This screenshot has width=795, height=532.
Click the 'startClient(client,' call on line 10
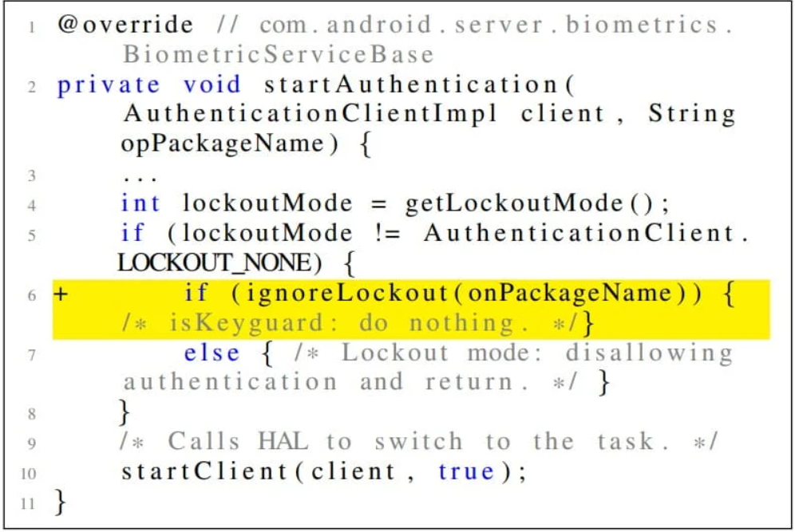coord(269,471)
